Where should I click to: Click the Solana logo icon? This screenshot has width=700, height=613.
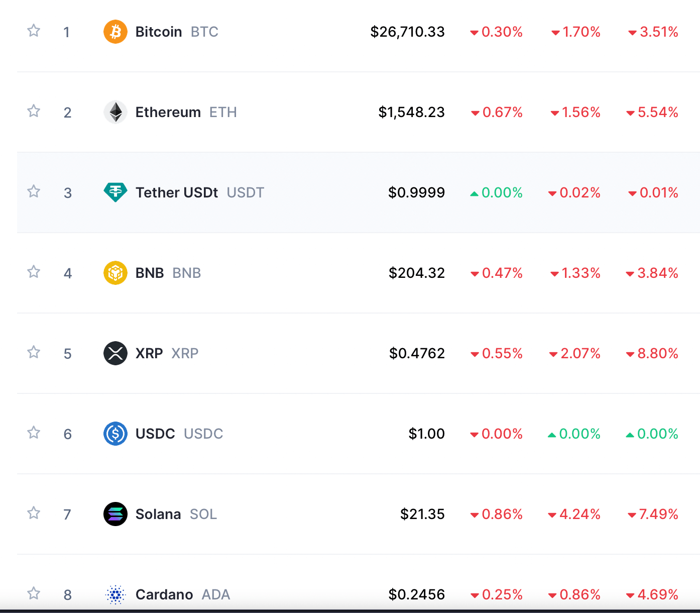click(115, 514)
